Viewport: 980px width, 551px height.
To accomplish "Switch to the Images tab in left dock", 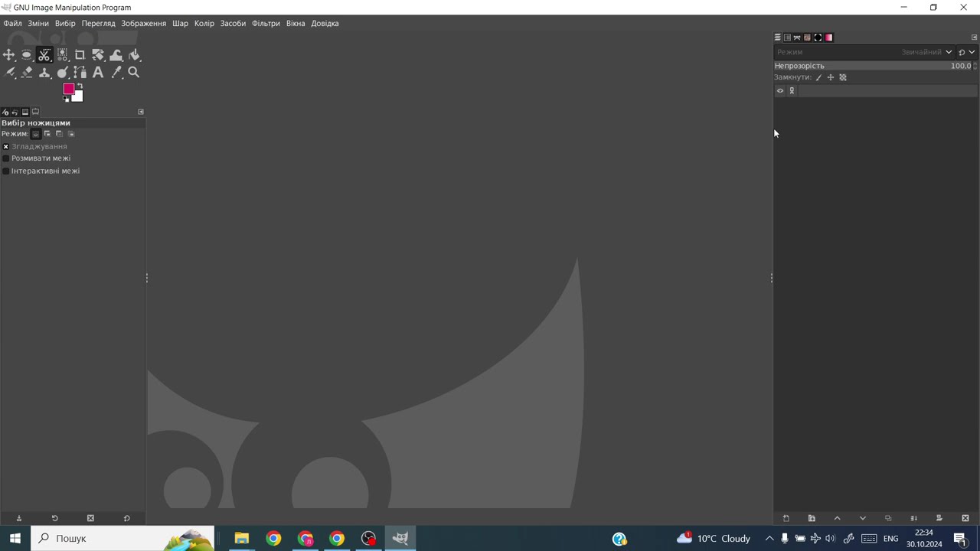I will click(x=25, y=112).
